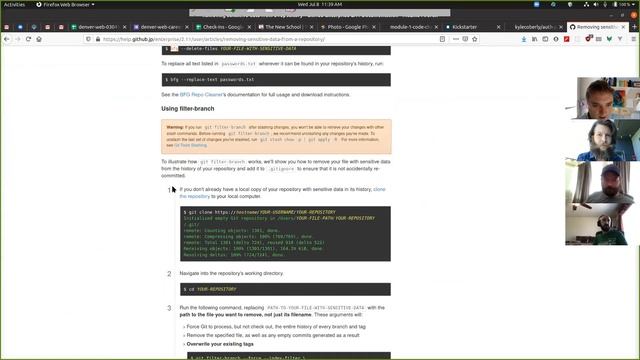Click the volume speaker icon in top bar
Screen dimensions: 640x360
596,4
